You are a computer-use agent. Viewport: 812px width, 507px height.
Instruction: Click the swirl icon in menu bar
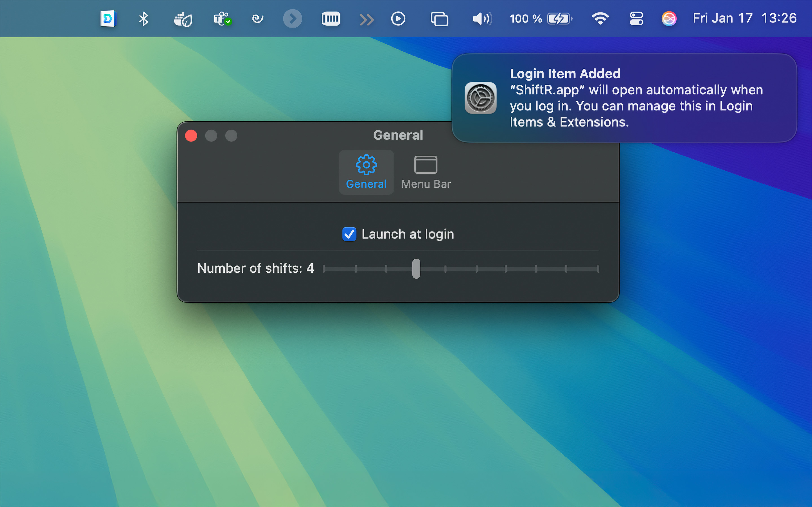257,19
